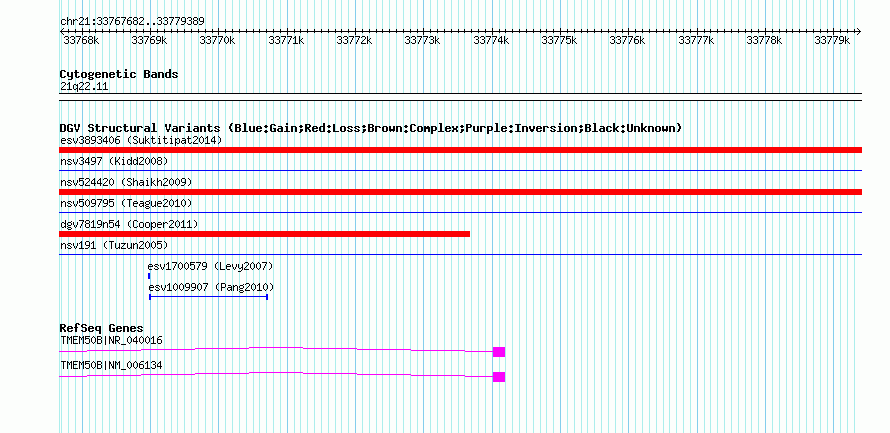
Task: Select the blue span bar under esv1009907
Action: pyautogui.click(x=208, y=296)
